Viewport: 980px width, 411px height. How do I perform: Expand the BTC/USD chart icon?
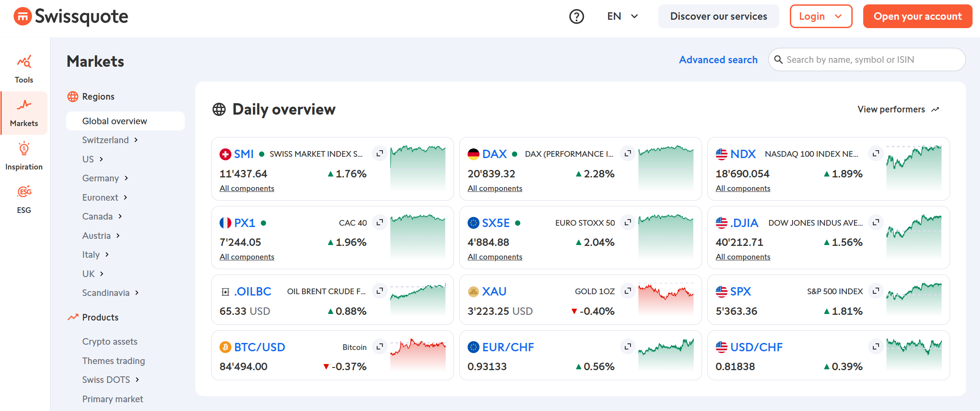(380, 346)
